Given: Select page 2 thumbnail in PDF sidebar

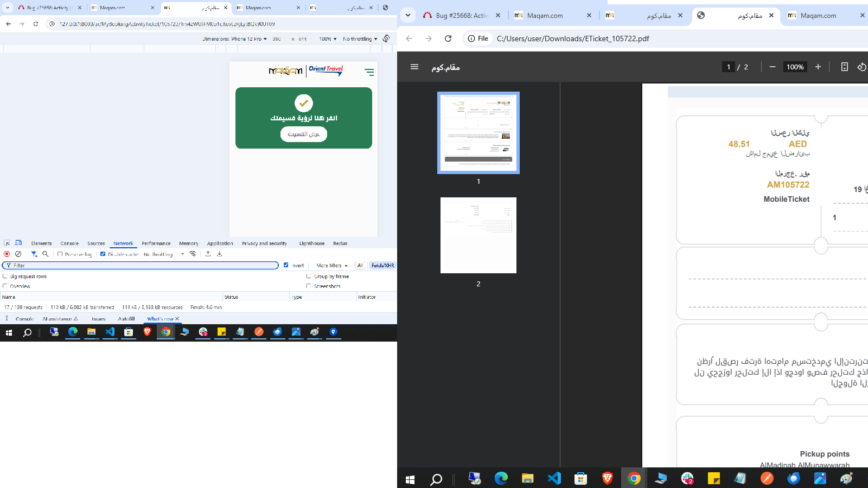Looking at the screenshot, I should pyautogui.click(x=478, y=235).
